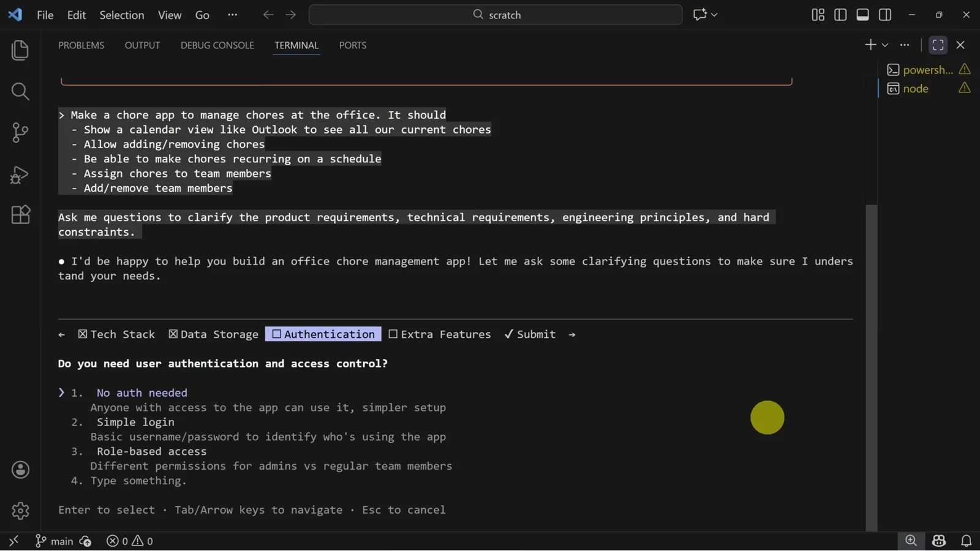The width and height of the screenshot is (980, 551).
Task: Open the Explorer view in activity bar
Action: (x=20, y=50)
